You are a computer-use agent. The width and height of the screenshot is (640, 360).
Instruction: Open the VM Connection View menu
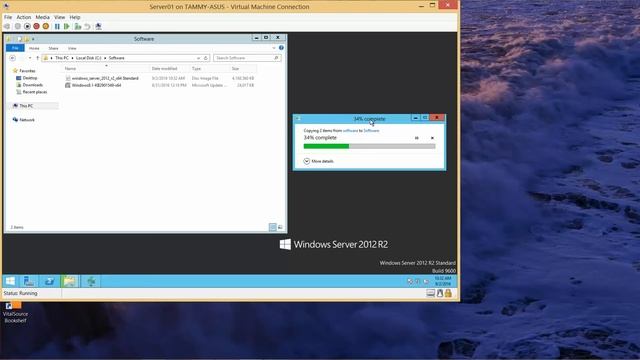click(60, 17)
